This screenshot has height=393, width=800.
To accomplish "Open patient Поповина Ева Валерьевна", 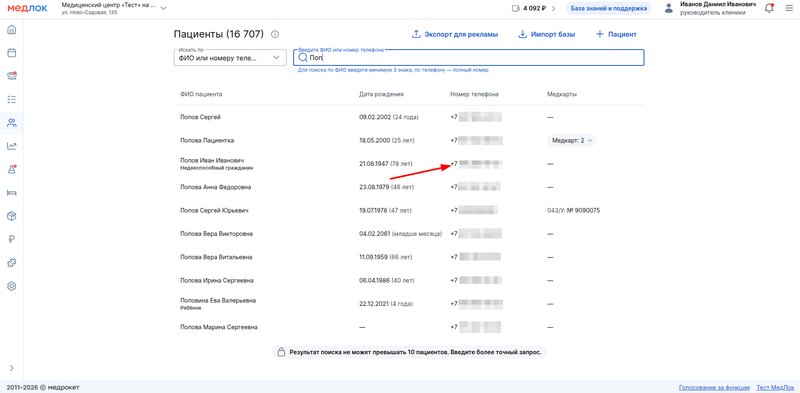I will click(x=218, y=301).
